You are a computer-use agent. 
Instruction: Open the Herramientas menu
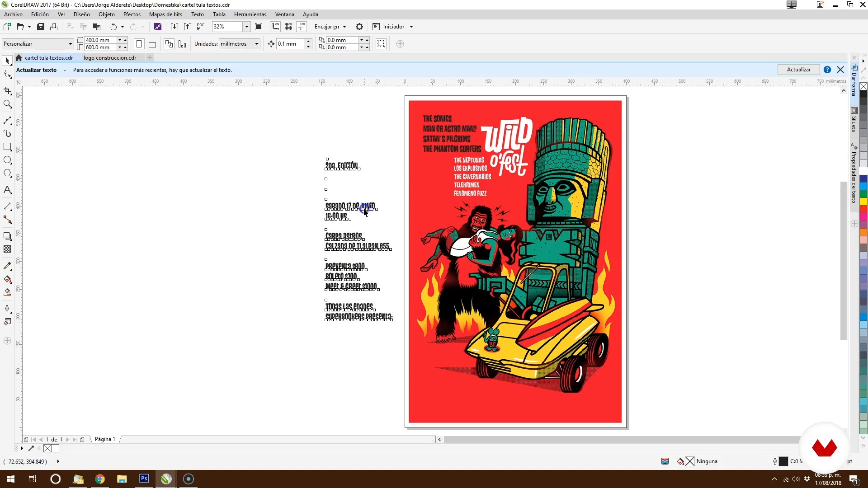250,14
